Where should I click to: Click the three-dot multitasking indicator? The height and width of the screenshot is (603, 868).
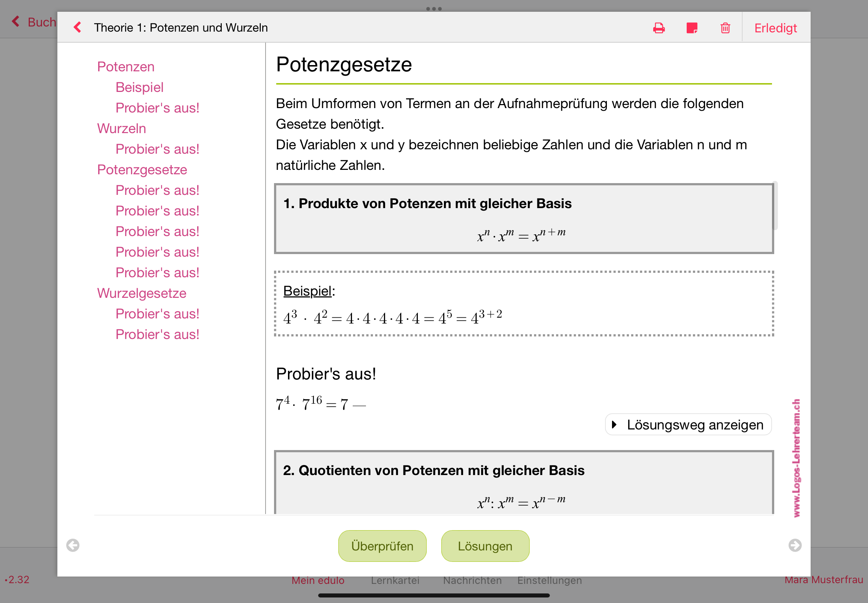click(x=434, y=9)
